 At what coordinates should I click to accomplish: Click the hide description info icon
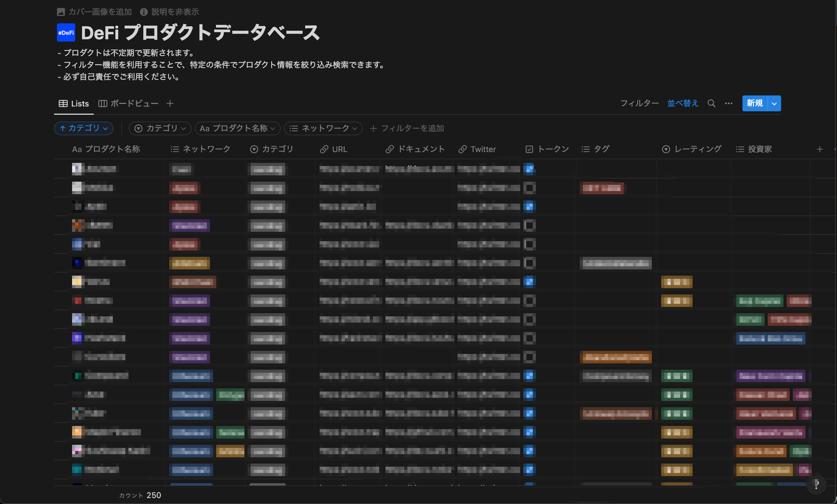point(144,12)
